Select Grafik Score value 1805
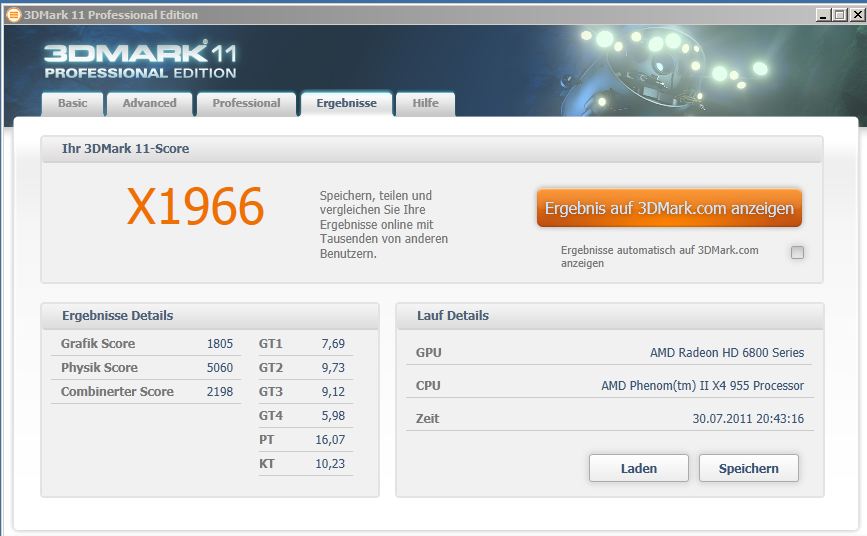 coord(220,344)
